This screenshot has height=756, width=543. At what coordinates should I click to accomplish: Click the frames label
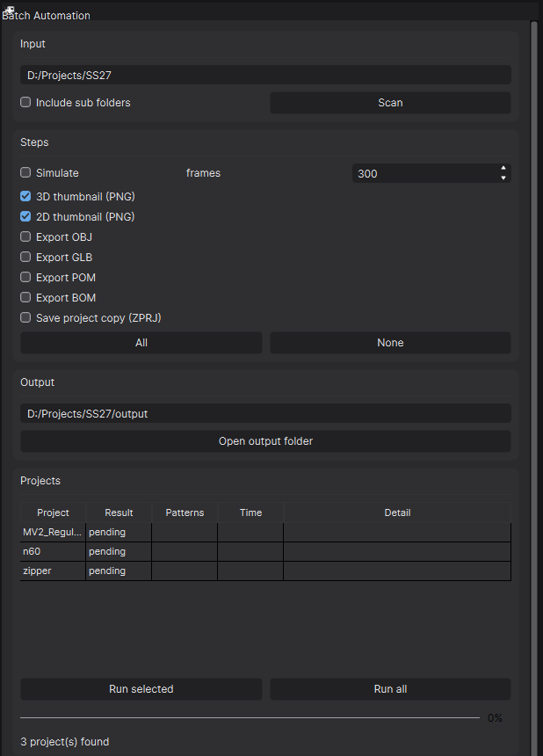click(203, 173)
